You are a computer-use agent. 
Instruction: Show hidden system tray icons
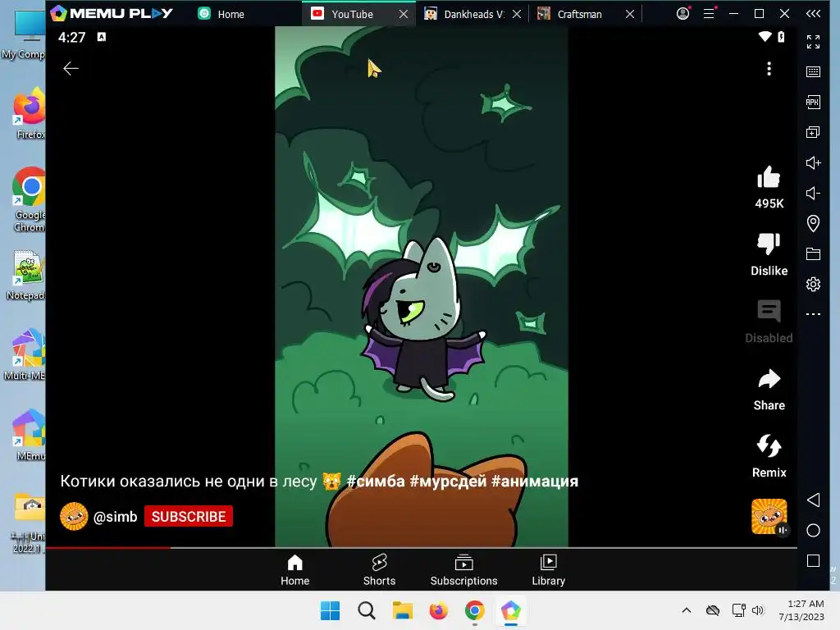point(687,610)
